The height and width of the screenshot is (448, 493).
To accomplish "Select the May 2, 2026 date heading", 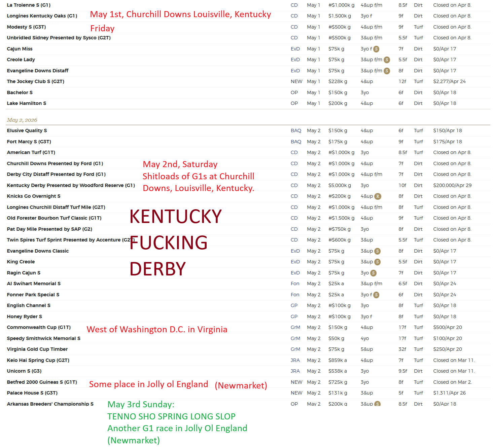I will pos(22,120).
